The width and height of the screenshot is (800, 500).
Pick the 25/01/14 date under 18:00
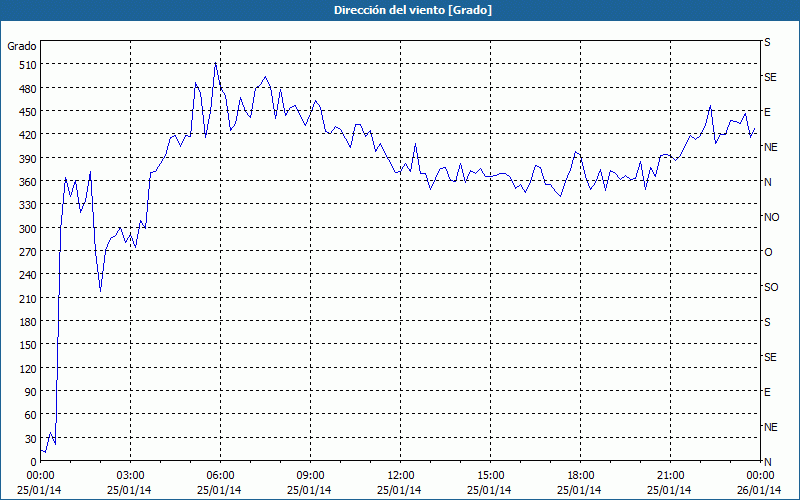click(579, 490)
